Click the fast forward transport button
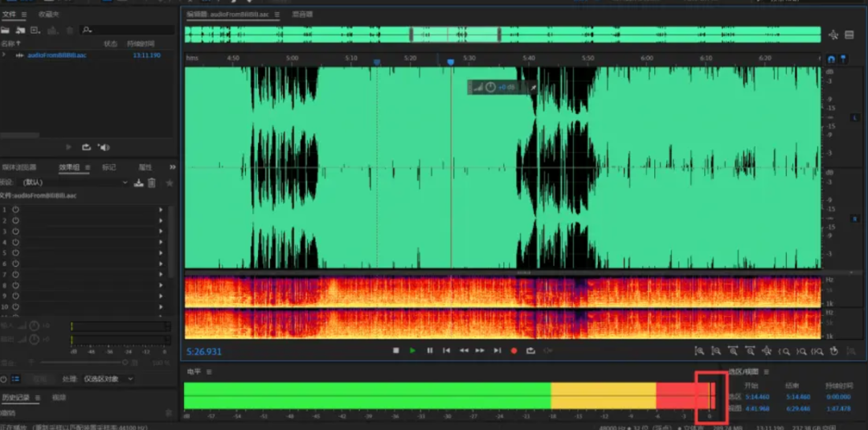 click(x=480, y=350)
